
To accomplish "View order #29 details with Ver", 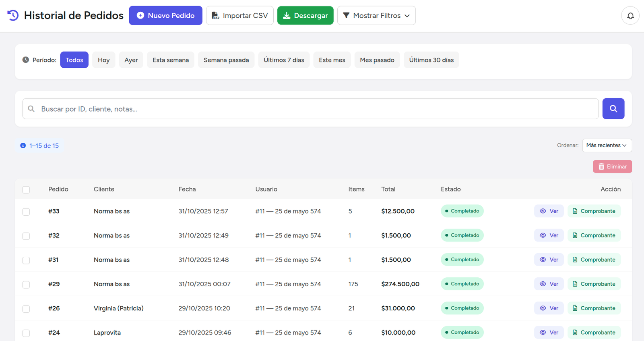I will 549,284.
